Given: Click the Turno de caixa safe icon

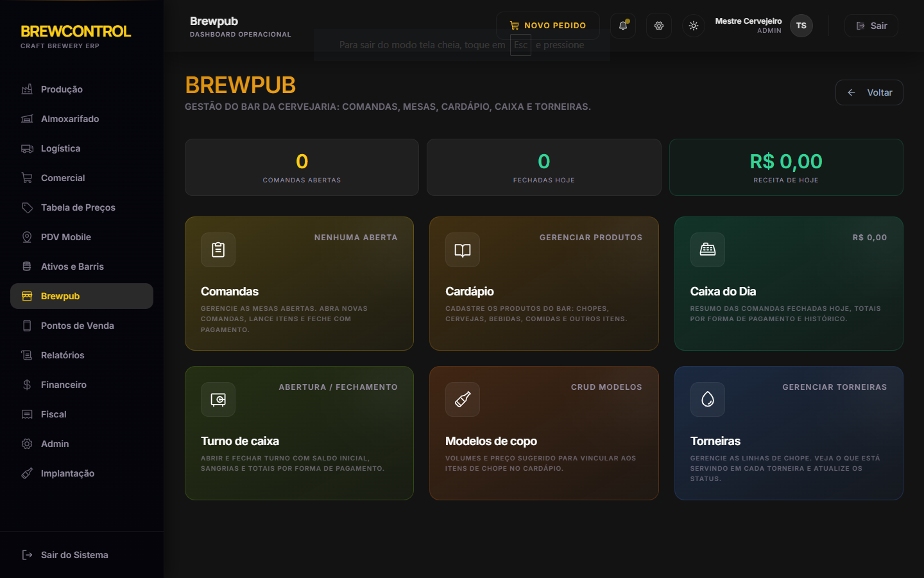Looking at the screenshot, I should tap(218, 399).
